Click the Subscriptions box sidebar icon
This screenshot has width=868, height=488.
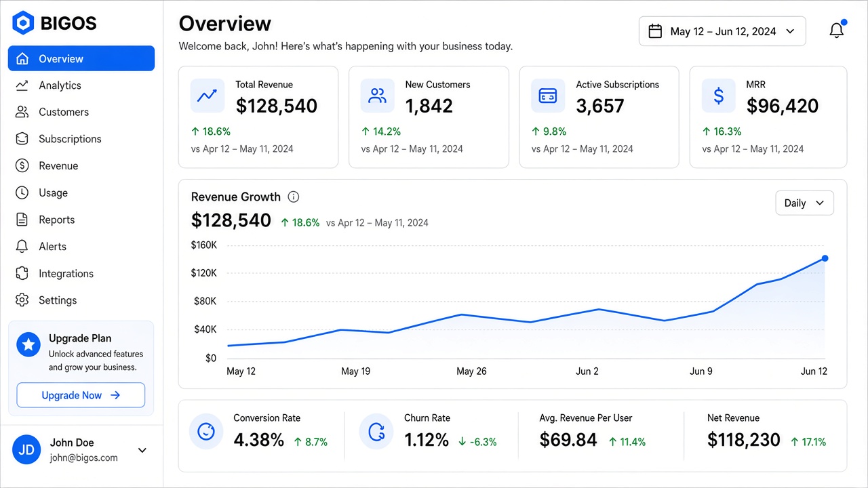(x=22, y=139)
